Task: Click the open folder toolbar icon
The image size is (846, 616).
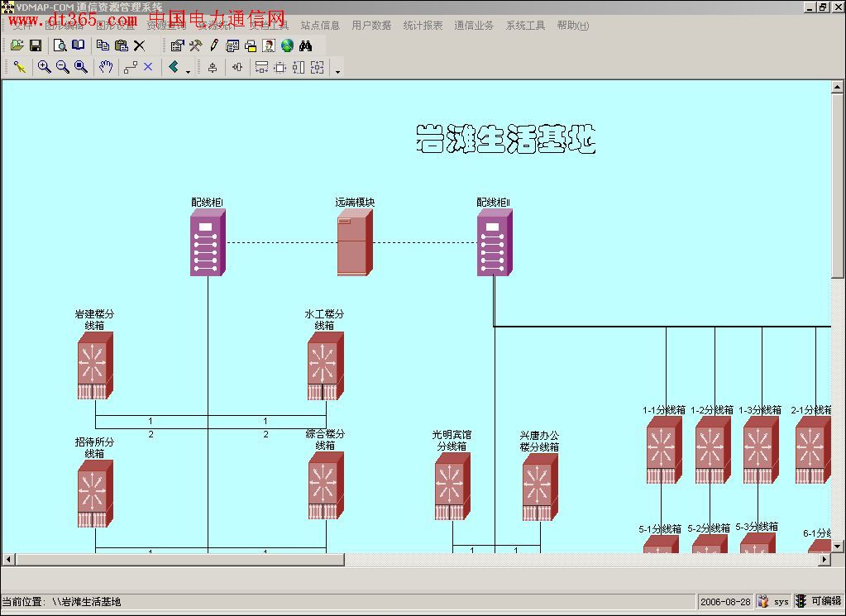Action: click(17, 45)
